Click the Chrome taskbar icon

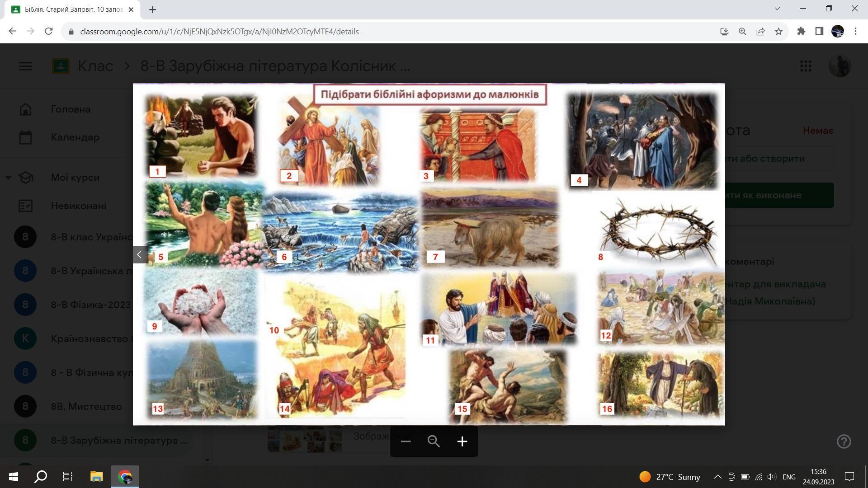pos(125,477)
